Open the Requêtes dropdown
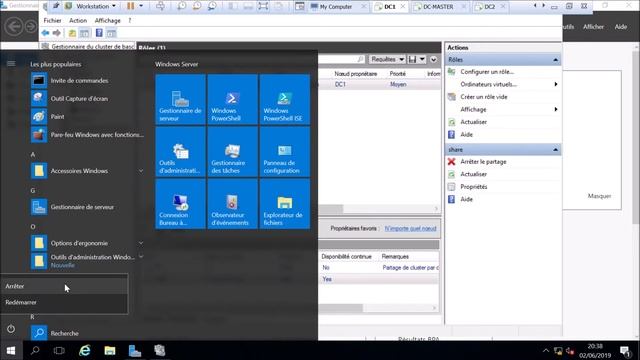 [x=387, y=60]
